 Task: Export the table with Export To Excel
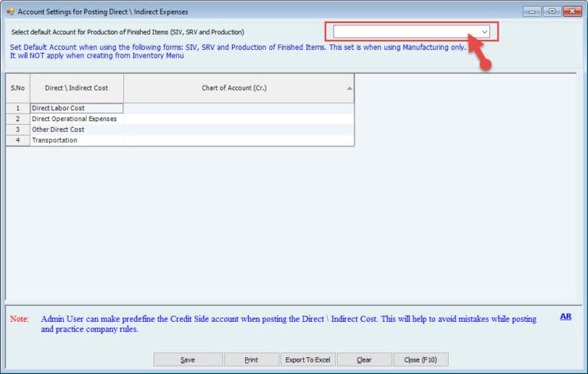click(x=307, y=359)
